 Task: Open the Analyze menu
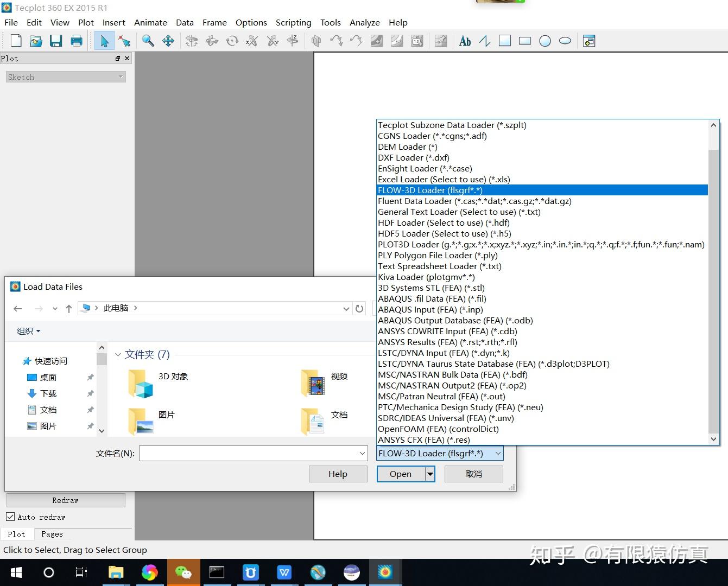(x=364, y=22)
